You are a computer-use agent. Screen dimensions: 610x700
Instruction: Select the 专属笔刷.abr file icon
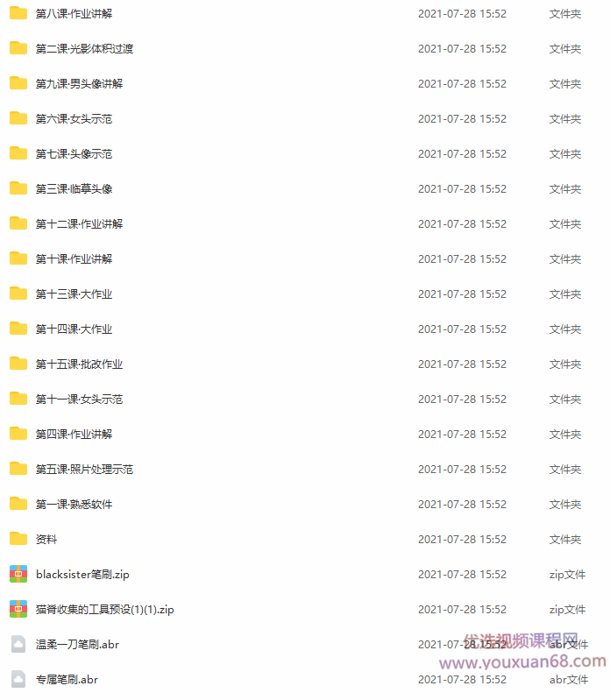(18, 679)
